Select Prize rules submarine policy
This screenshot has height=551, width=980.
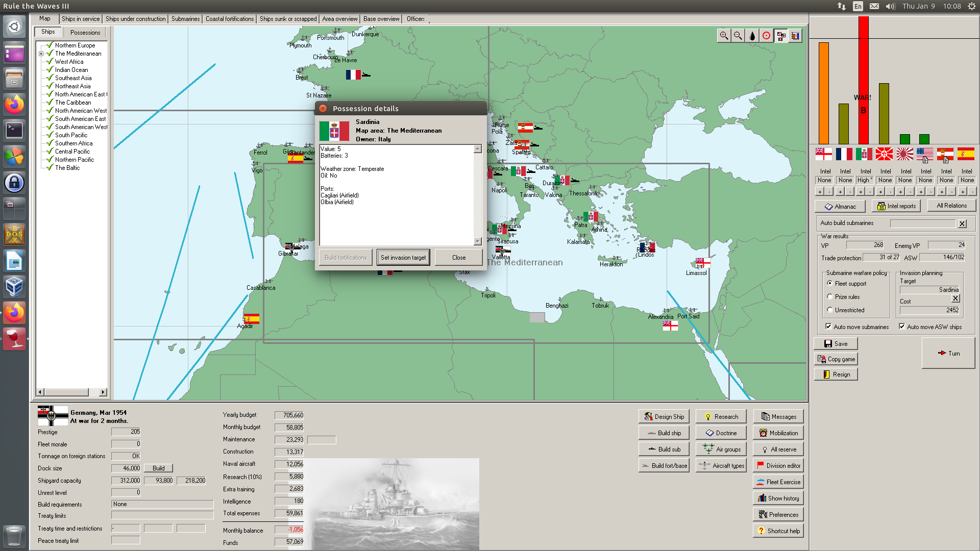pos(830,296)
